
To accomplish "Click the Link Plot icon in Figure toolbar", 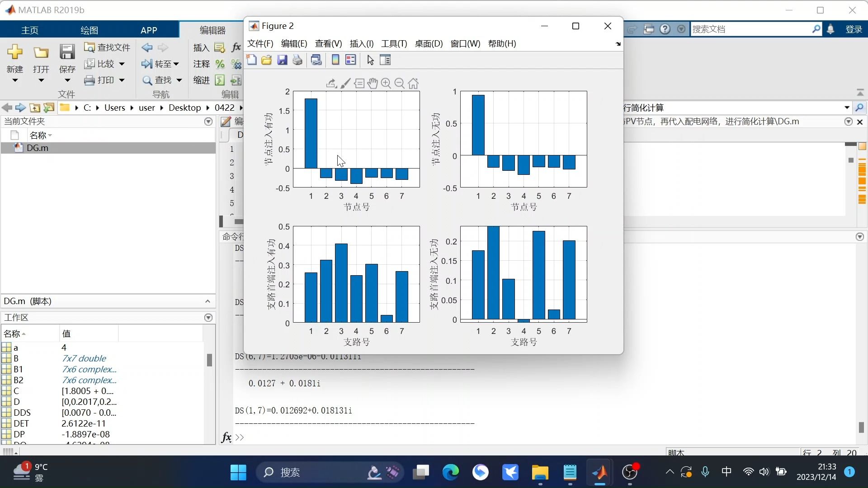I will tap(316, 60).
